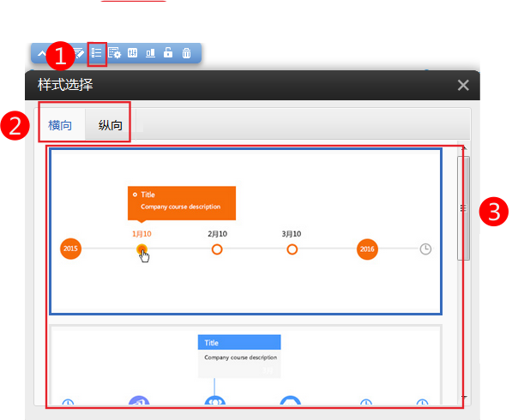Screen dimensions: 524x420
Task: Click the orange 2015 circle marker
Action: [x=70, y=249]
